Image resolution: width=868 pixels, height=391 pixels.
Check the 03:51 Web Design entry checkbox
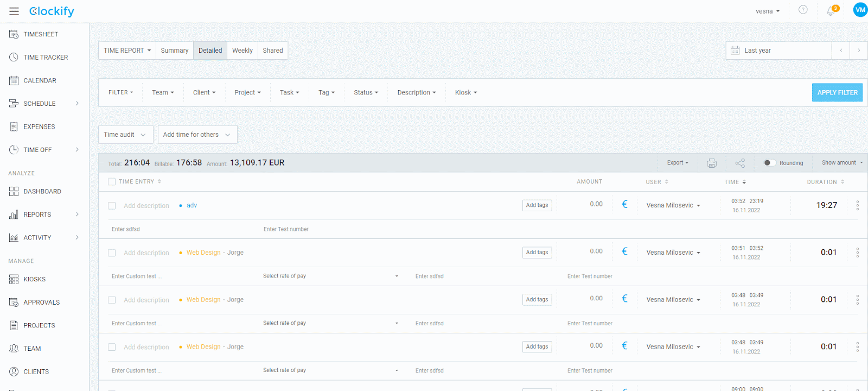tap(112, 253)
